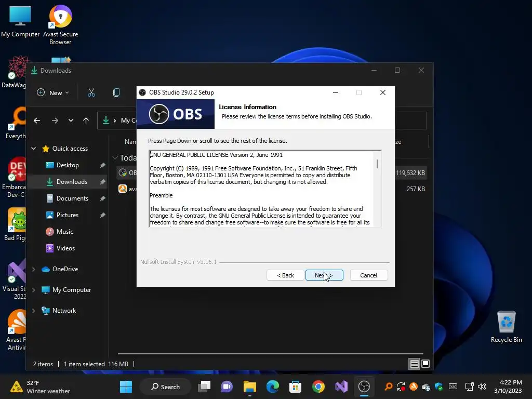Go up one folder level in Explorer
The width and height of the screenshot is (532, 399).
tap(86, 121)
